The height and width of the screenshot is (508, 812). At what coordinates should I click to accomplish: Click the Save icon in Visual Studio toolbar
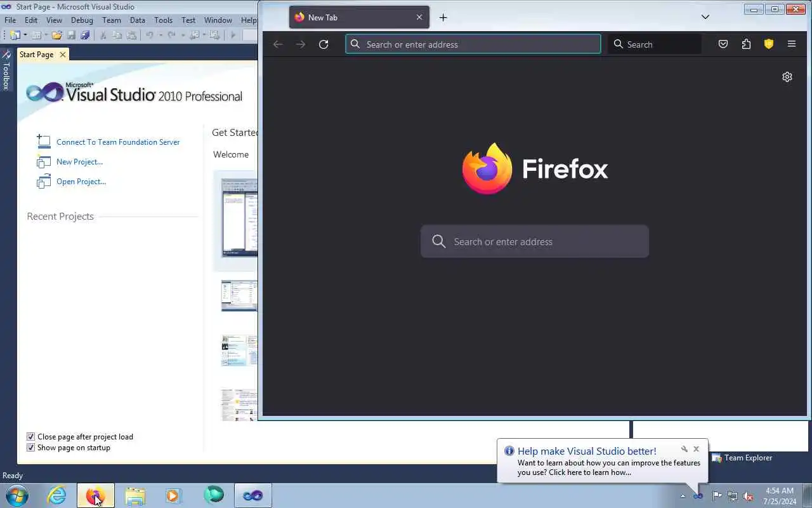coord(71,35)
